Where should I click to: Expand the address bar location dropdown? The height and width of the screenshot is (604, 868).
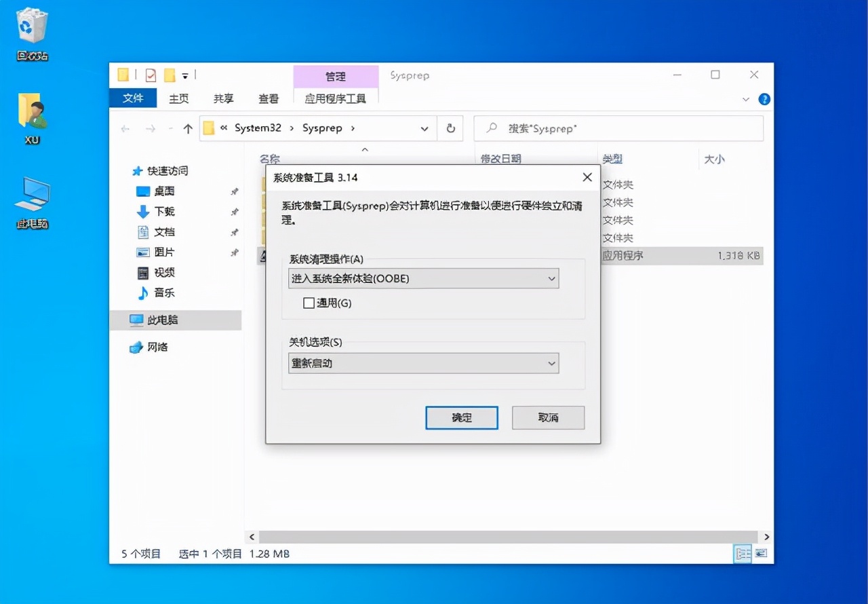point(424,128)
